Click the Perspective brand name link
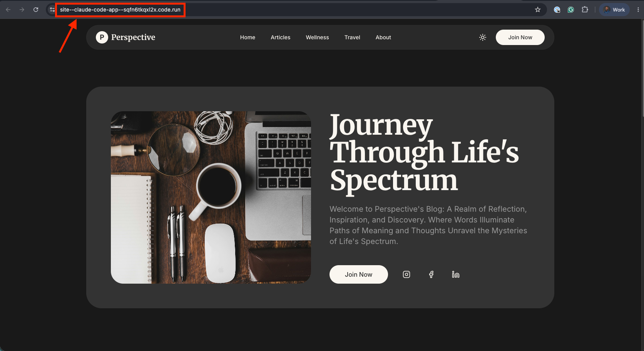Screen dimensions: 644x351 click(x=133, y=37)
